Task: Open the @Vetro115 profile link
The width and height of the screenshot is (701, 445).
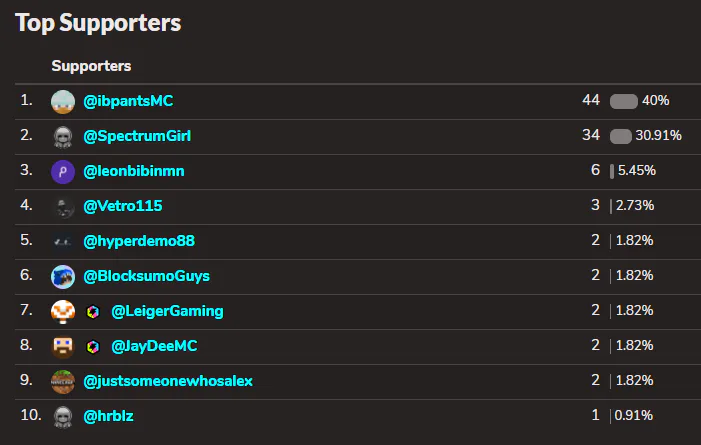Action: pos(123,206)
